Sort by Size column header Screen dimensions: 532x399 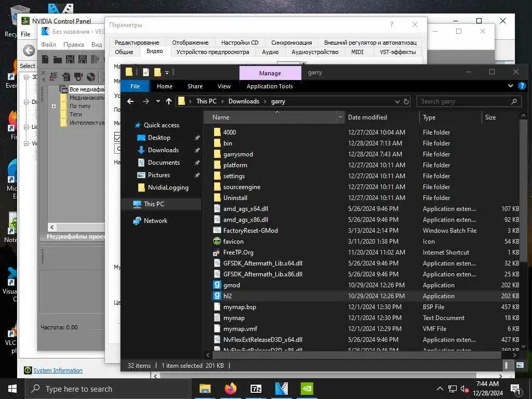click(490, 117)
